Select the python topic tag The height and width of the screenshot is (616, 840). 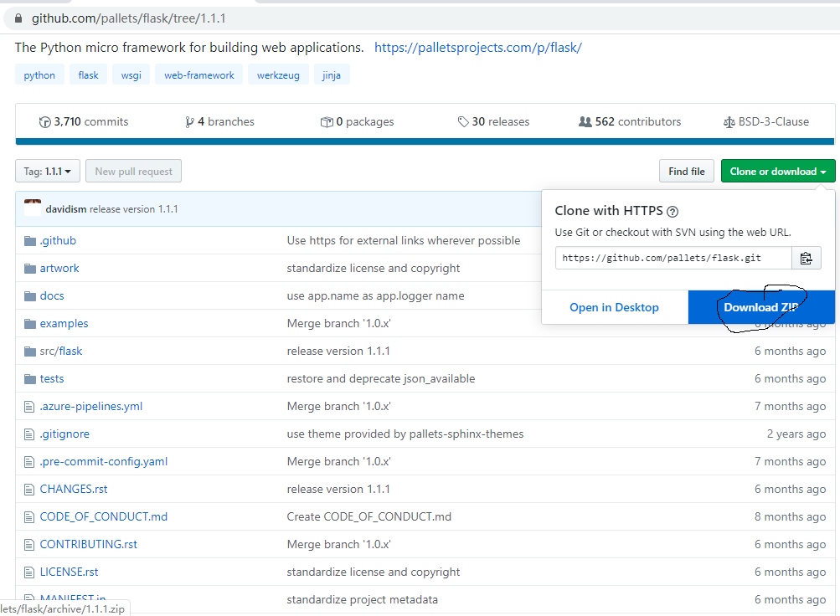coord(39,75)
